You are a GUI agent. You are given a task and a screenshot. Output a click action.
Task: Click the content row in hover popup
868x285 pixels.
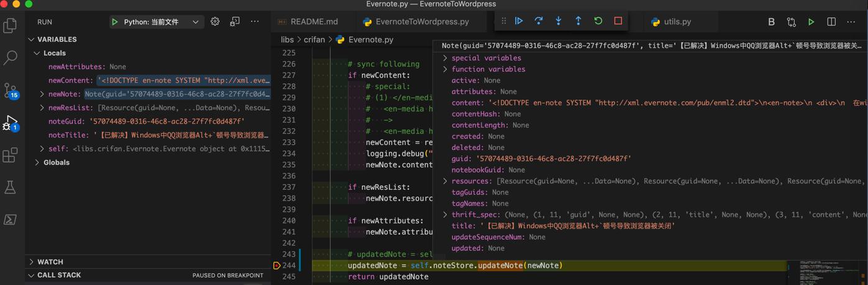click(x=651, y=103)
